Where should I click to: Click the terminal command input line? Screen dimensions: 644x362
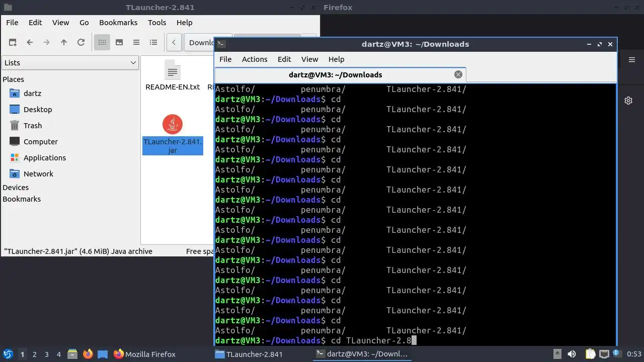(416, 340)
